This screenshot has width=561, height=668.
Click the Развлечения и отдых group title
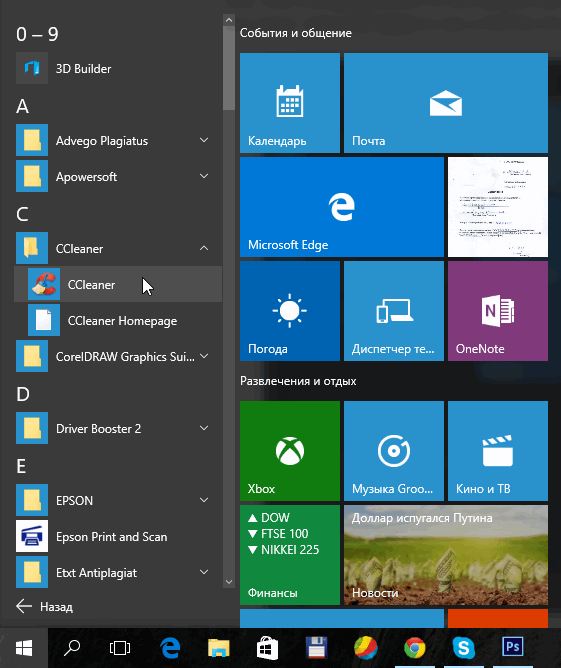click(298, 381)
